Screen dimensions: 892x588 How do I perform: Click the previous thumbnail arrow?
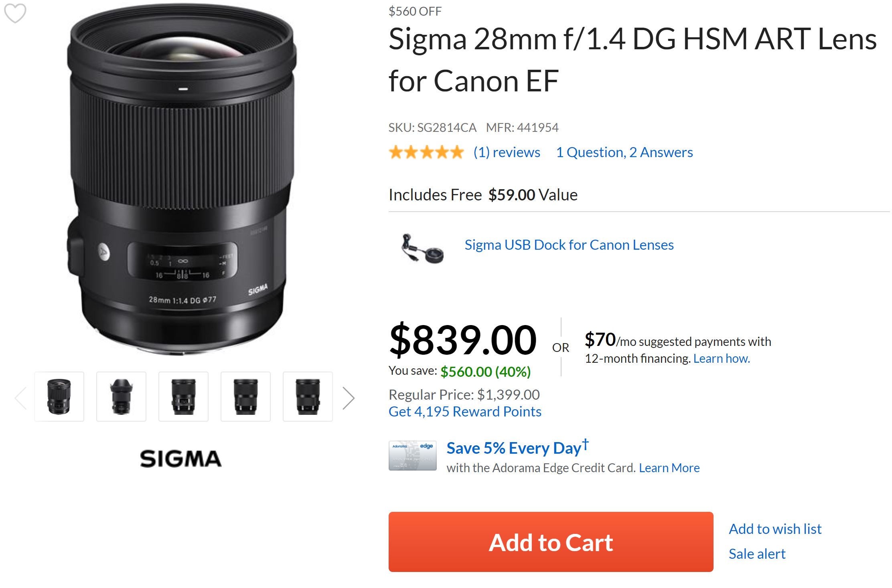coord(20,398)
